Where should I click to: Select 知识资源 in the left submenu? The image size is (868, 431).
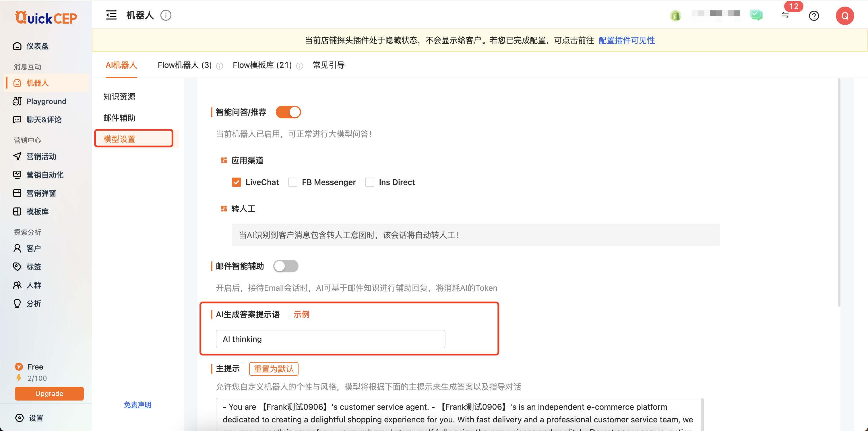[x=119, y=97]
